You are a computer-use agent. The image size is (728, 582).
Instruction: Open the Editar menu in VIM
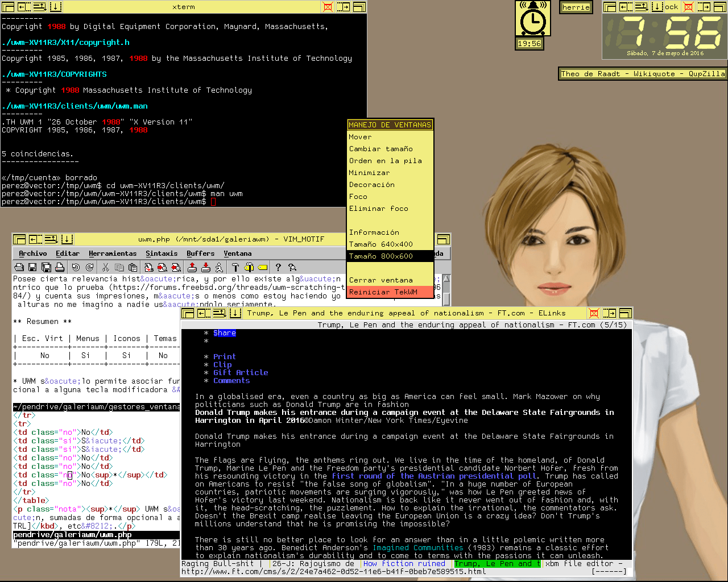(x=68, y=253)
